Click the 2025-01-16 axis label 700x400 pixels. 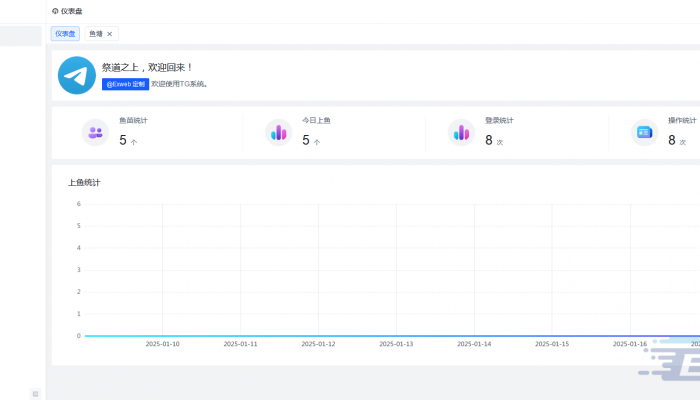tap(630, 344)
